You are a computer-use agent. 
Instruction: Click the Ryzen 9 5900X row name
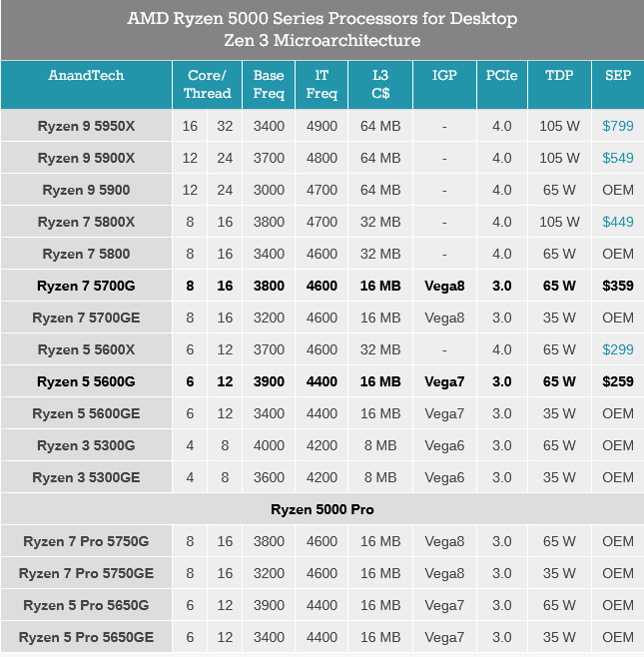pos(86,158)
